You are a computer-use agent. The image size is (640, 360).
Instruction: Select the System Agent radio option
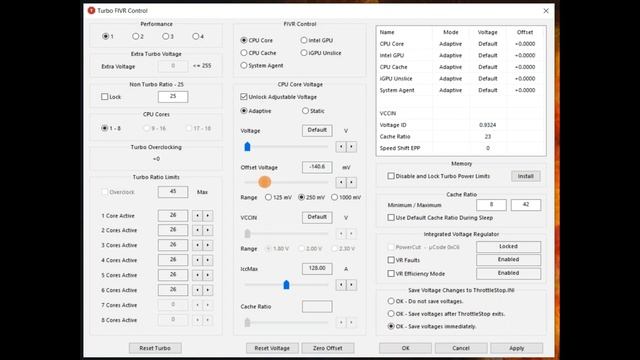click(244, 65)
